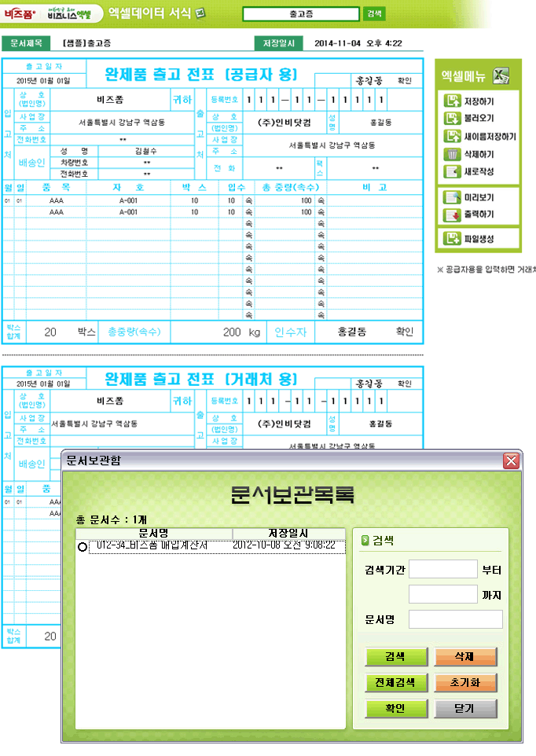This screenshot has width=536, height=756.
Task: Click the green icon beside 검색 heading
Action: point(365,541)
